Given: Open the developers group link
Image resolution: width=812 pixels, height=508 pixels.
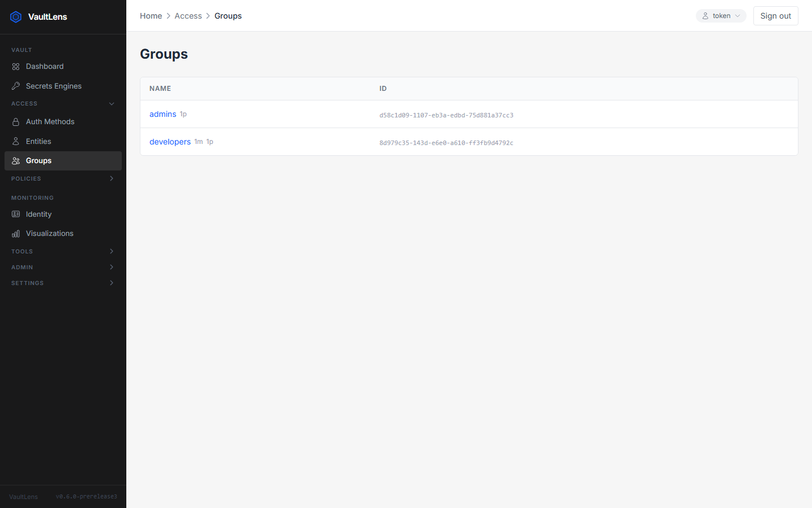Looking at the screenshot, I should pyautogui.click(x=170, y=142).
